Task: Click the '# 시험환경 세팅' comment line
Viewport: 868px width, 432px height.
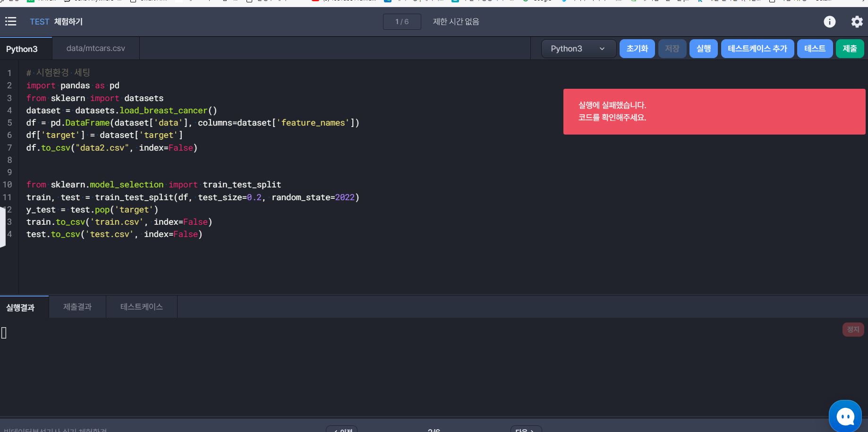Action: (58, 73)
